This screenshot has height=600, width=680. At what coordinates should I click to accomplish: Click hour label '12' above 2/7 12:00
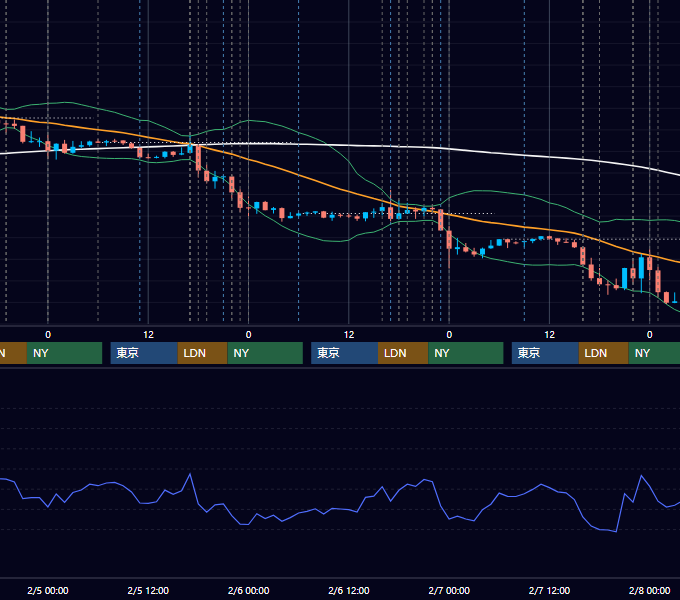549,335
